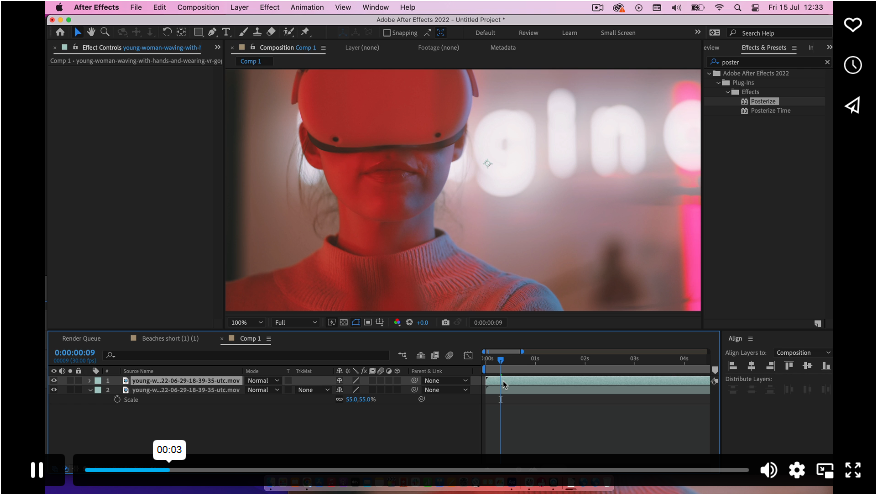
Task: Select the Clone Stamp tool
Action: point(257,32)
